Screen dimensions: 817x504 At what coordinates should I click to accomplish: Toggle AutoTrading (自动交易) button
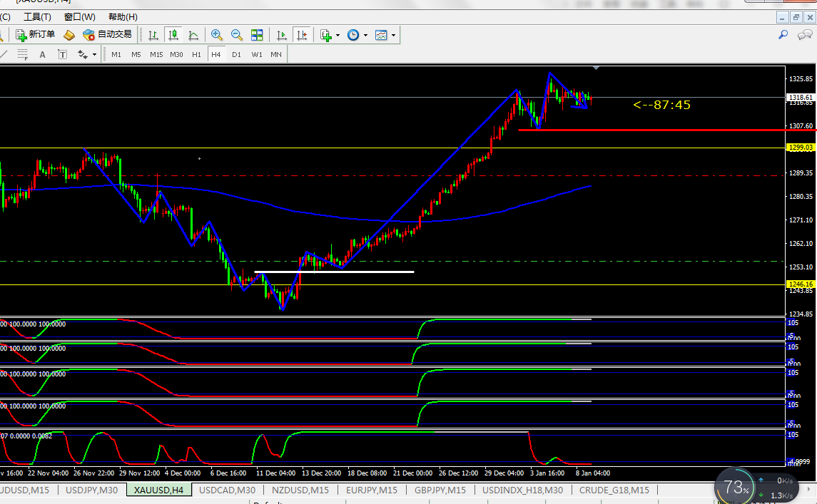click(x=107, y=35)
